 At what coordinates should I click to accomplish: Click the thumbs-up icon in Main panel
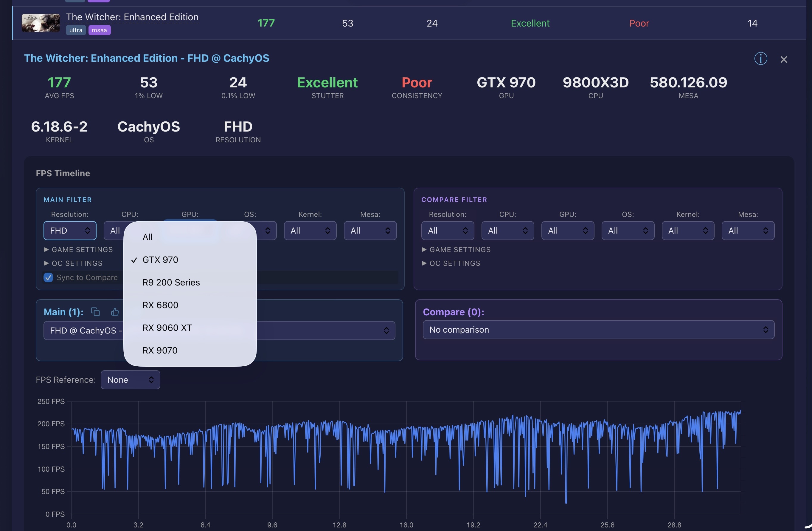point(115,312)
